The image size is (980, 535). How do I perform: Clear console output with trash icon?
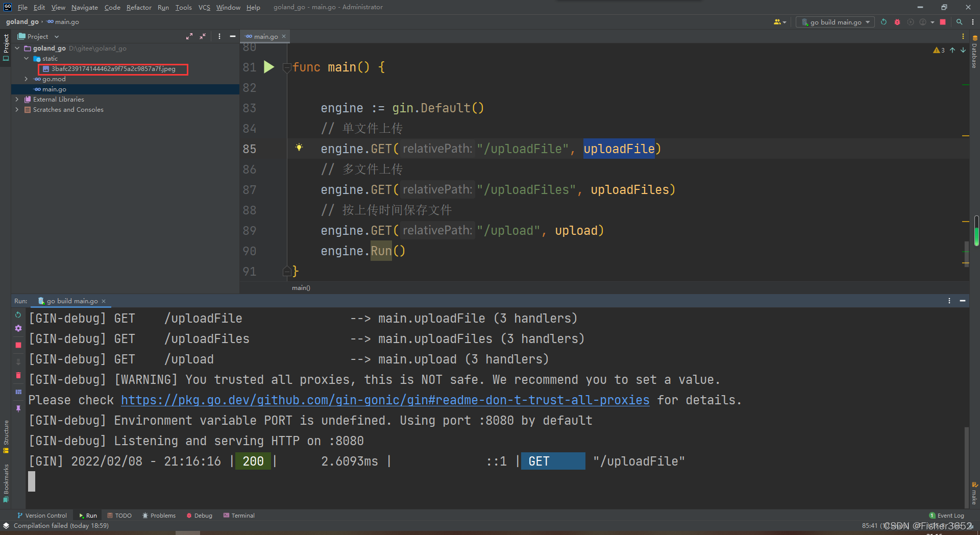(x=18, y=376)
